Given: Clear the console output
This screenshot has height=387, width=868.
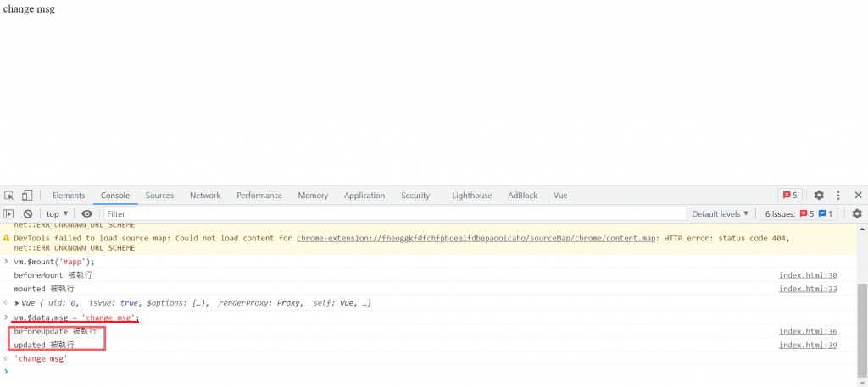Looking at the screenshot, I should pyautogui.click(x=28, y=214).
